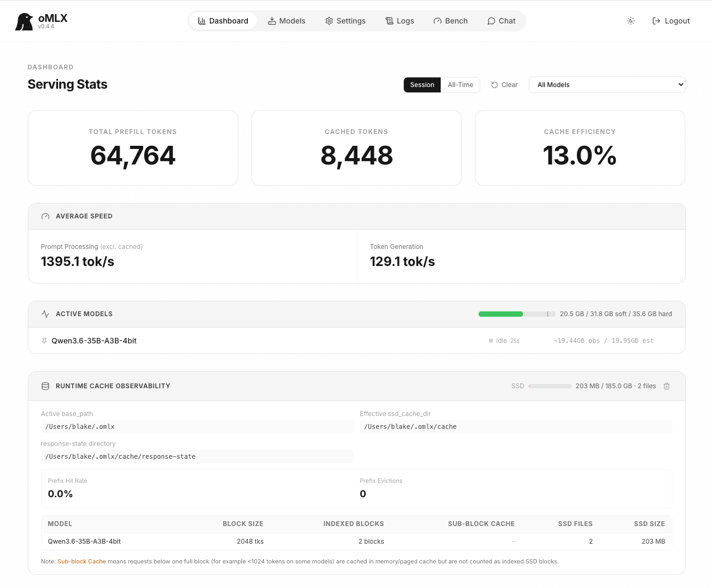Click the 203 MB / 185.0 GB · 2 files text
The height and width of the screenshot is (588, 712).
(616, 386)
